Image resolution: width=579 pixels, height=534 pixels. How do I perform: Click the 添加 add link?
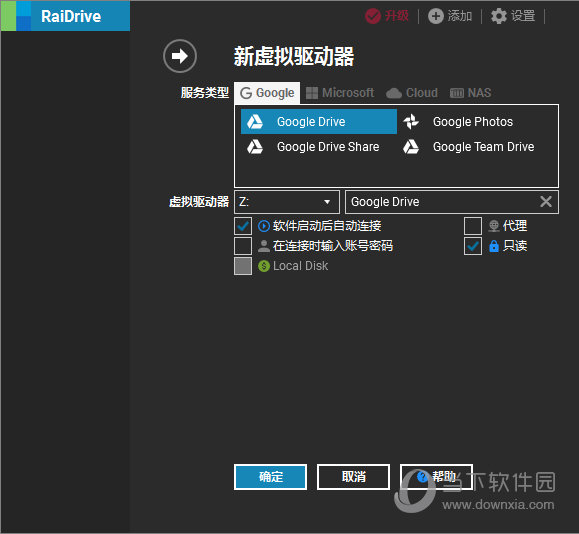[460, 16]
